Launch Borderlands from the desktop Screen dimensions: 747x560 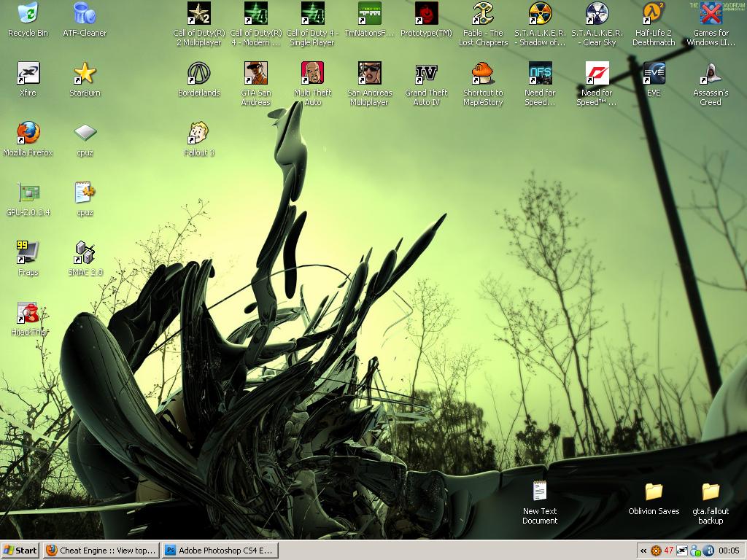point(198,77)
